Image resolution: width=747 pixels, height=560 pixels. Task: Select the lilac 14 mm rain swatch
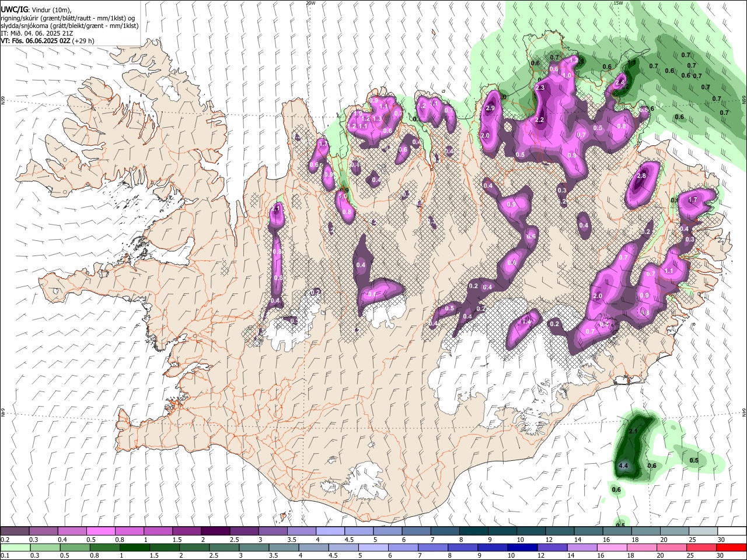[582, 547]
